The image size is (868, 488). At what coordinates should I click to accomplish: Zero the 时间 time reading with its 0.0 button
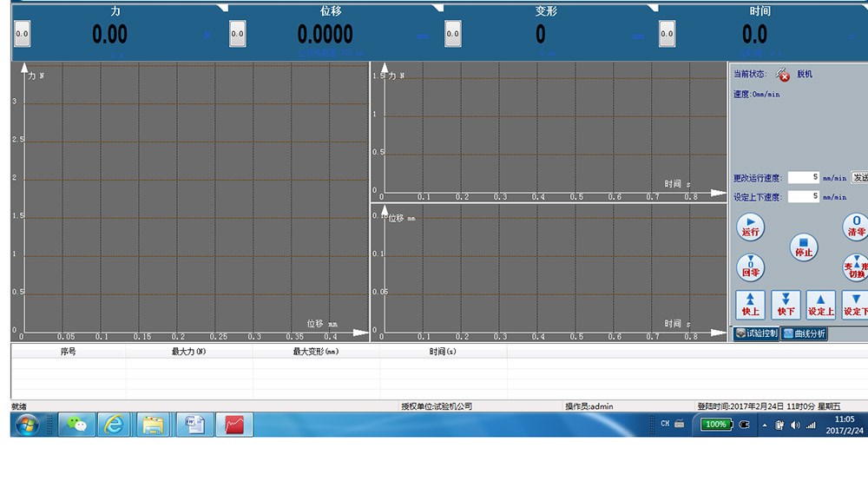[667, 34]
